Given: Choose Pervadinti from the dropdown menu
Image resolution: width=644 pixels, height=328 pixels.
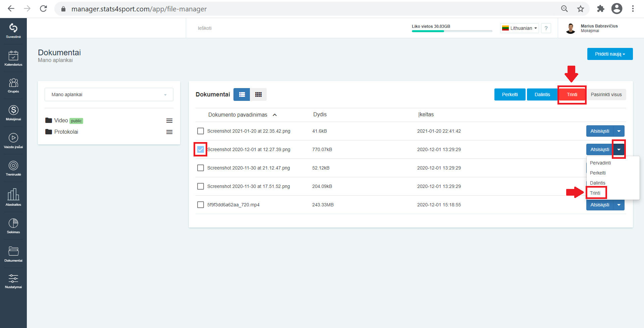Looking at the screenshot, I should [600, 163].
